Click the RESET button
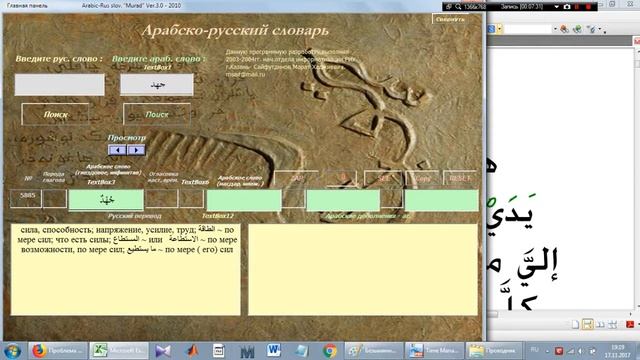This screenshot has height=360, width=640. (460, 178)
